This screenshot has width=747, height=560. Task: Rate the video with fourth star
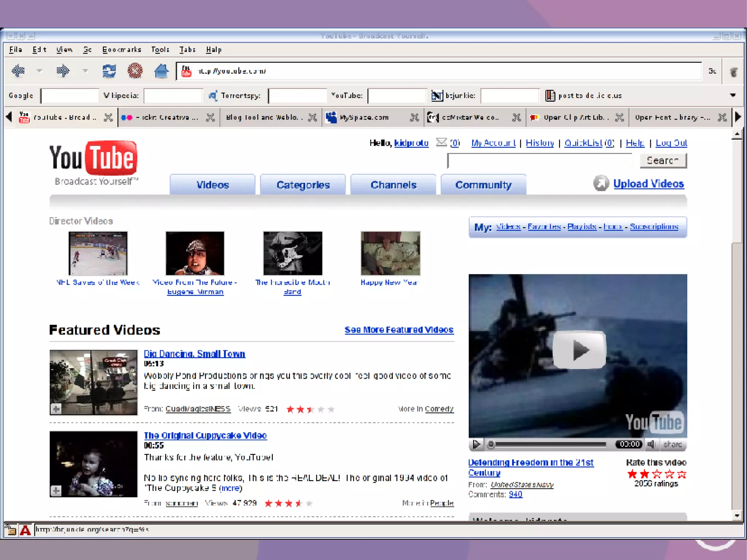click(x=670, y=474)
